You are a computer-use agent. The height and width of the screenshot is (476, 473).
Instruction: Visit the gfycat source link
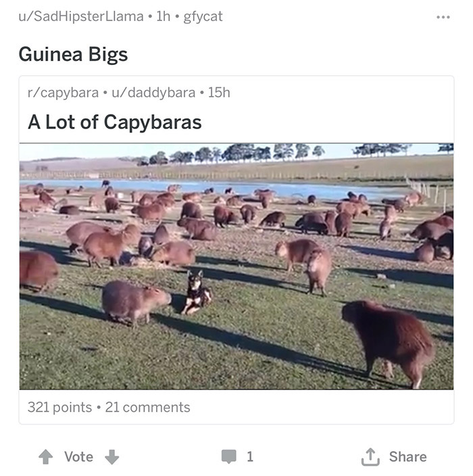(203, 17)
